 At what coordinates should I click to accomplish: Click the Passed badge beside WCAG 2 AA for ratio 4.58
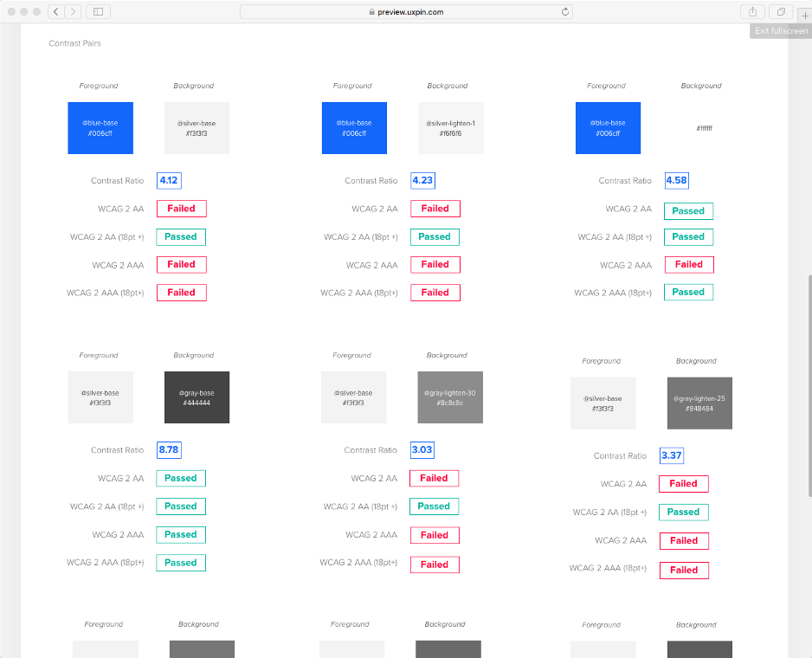tap(688, 210)
